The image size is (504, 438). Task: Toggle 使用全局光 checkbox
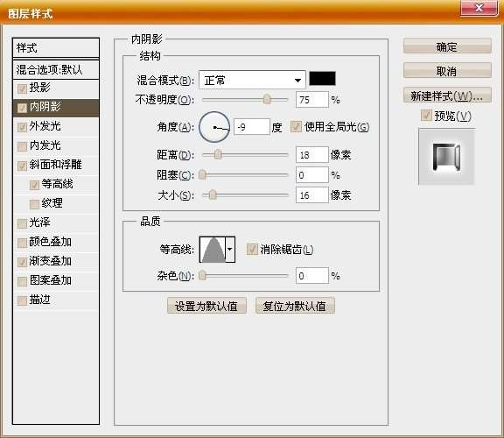point(296,126)
